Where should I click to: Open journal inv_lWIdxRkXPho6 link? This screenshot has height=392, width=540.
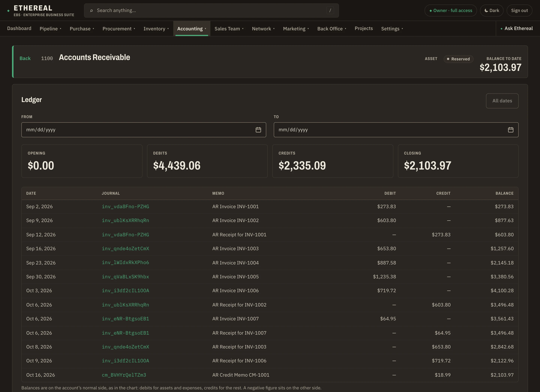tap(125, 262)
